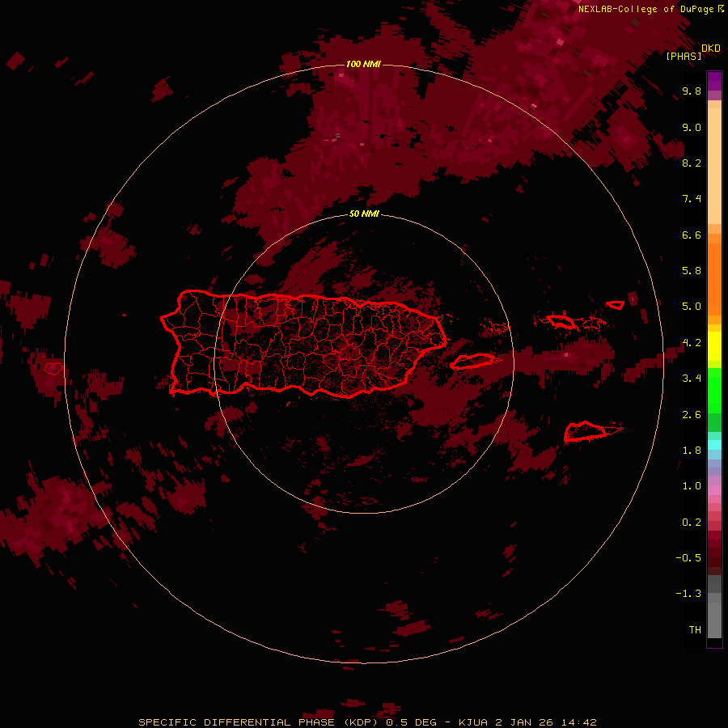Image resolution: width=728 pixels, height=728 pixels.
Task: Click the 1.0 value on color scale
Action: (692, 486)
